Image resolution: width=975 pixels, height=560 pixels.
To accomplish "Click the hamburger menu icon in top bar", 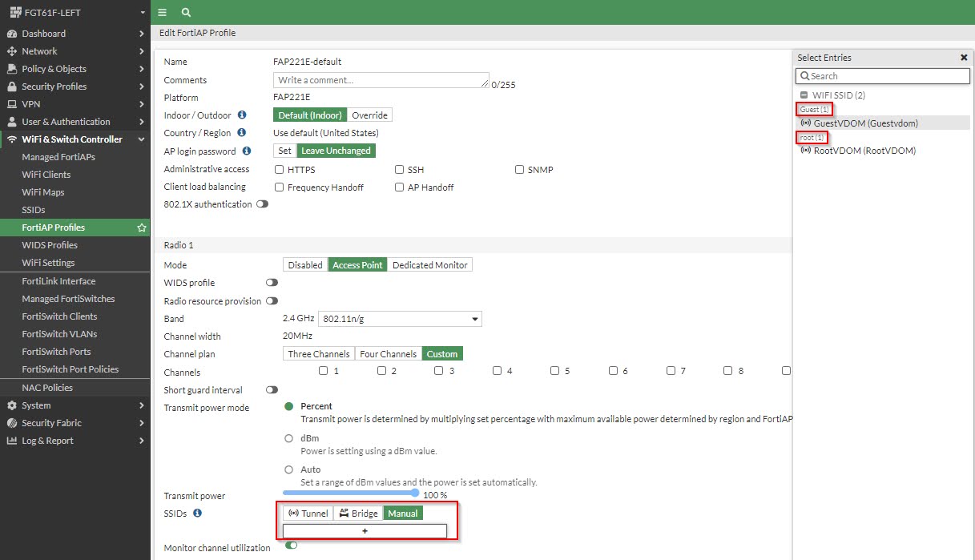I will 163,12.
